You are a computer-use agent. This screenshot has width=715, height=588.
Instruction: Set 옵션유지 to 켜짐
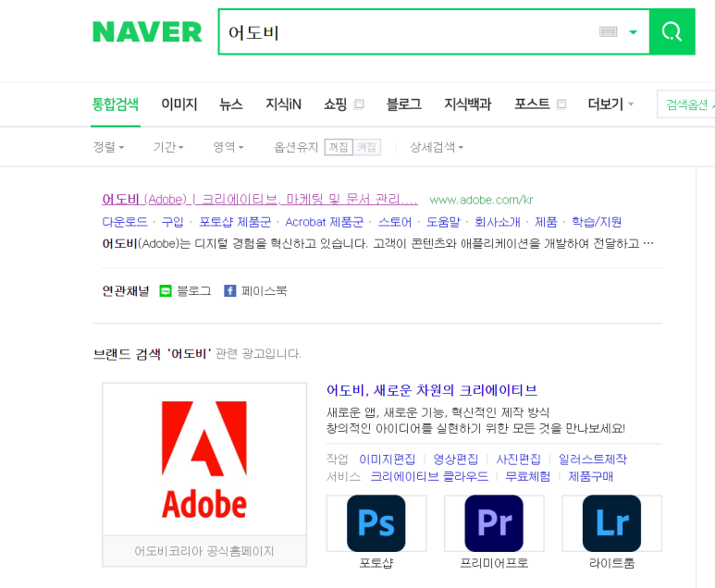[366, 147]
